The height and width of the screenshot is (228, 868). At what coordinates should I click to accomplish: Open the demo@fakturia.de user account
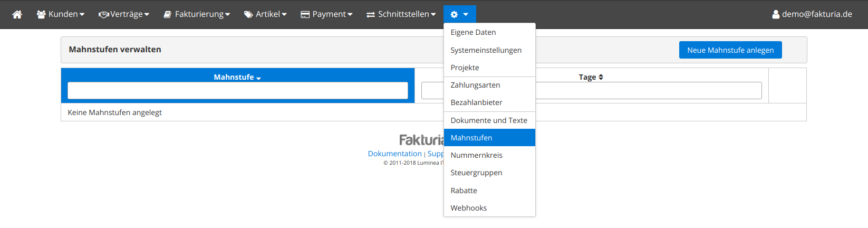(x=812, y=14)
